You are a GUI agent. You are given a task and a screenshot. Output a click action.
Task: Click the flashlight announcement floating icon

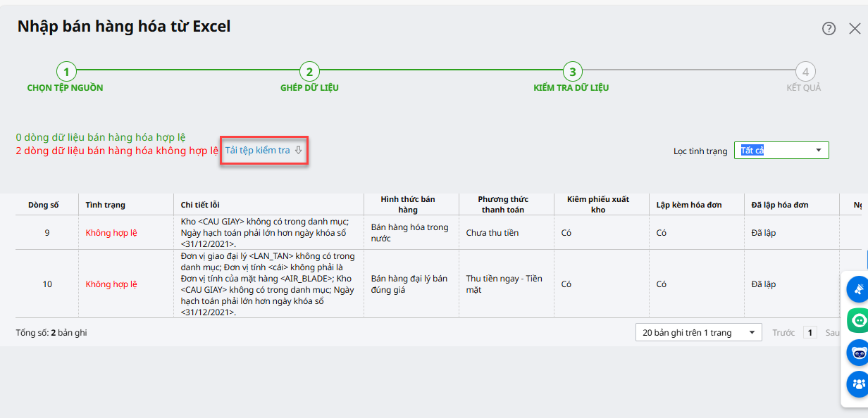click(x=858, y=289)
